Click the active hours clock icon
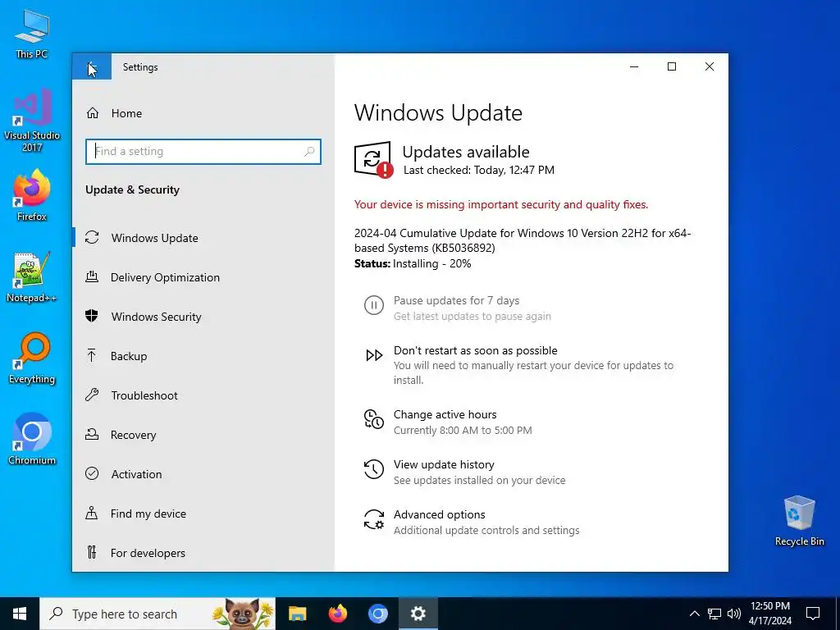Screen dimensions: 840x630 (374, 419)
